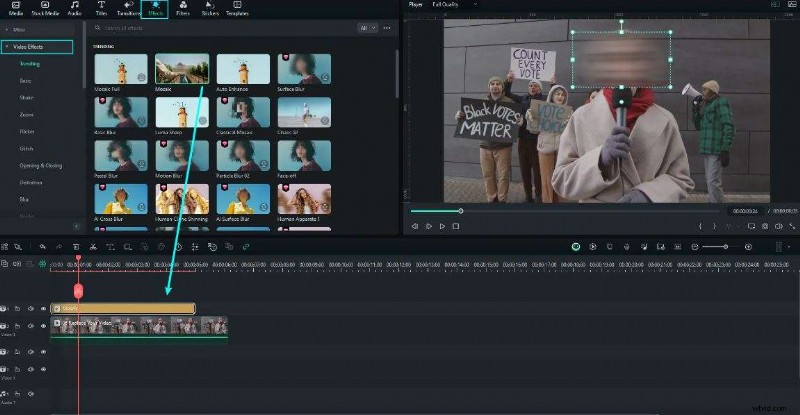Select the Mosaic effect thumbnail
Image resolution: width=800 pixels, height=415 pixels.
point(182,69)
